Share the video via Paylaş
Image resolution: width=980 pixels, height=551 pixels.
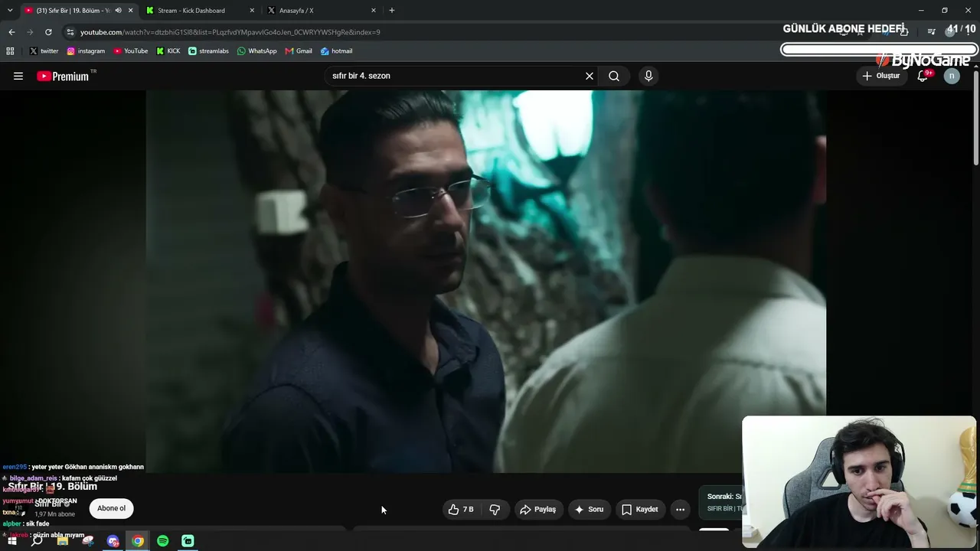tap(538, 509)
